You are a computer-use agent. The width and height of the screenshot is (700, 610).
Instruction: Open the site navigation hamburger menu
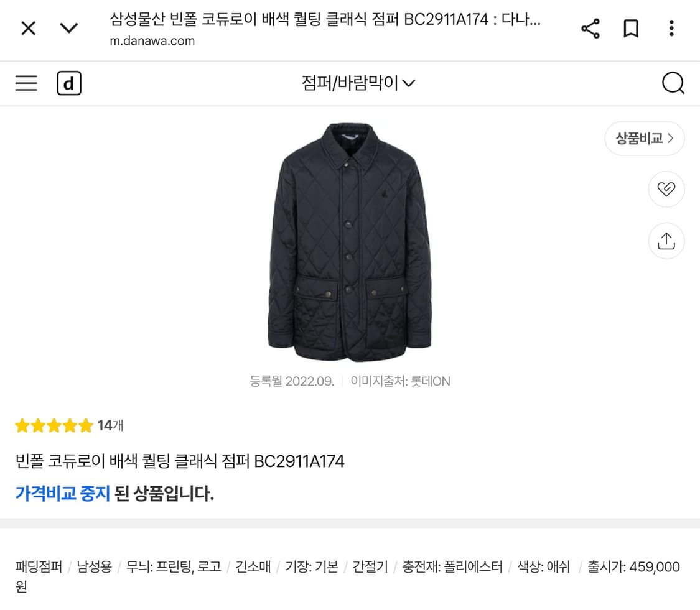click(26, 83)
